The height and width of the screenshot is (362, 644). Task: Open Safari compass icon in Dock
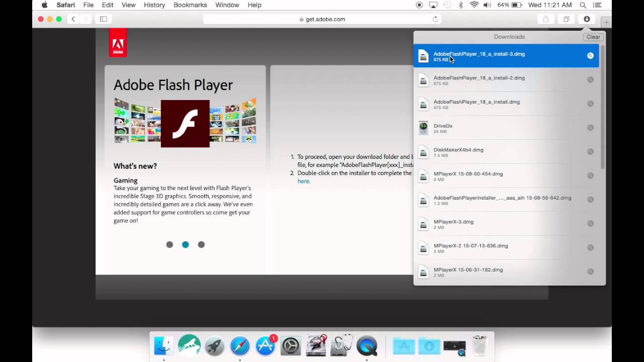[x=240, y=346]
